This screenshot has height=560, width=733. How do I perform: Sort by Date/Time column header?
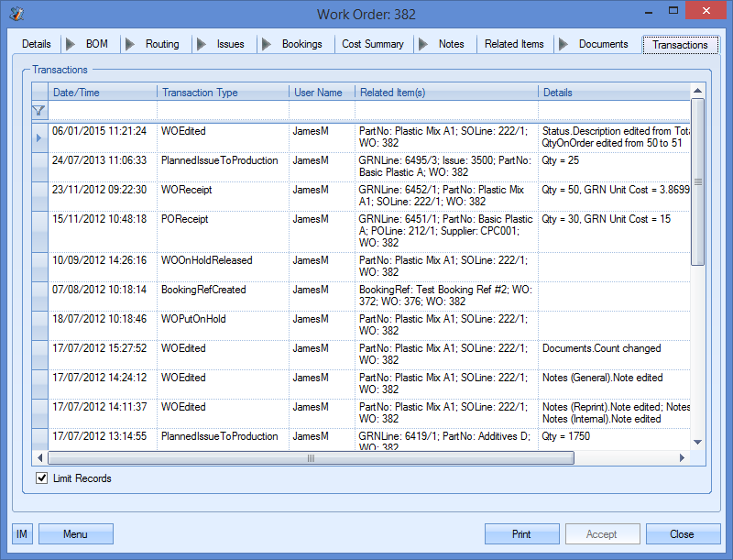click(x=101, y=93)
